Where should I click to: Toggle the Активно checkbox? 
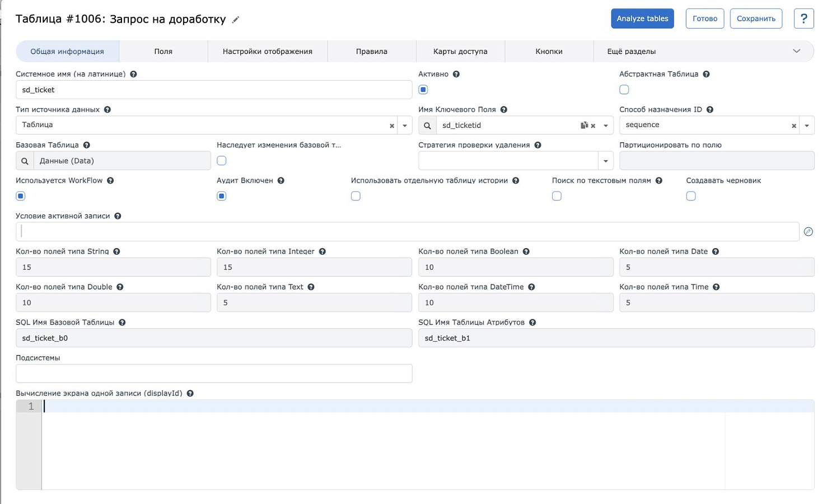[x=423, y=90]
